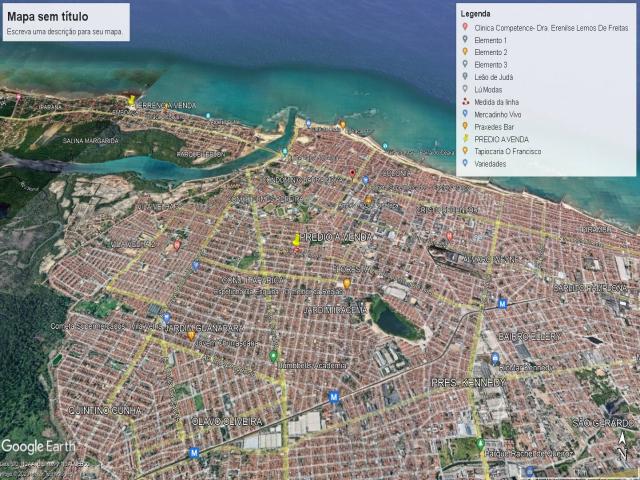Click the metro marker below Olavo Oliveira label

tap(194, 453)
